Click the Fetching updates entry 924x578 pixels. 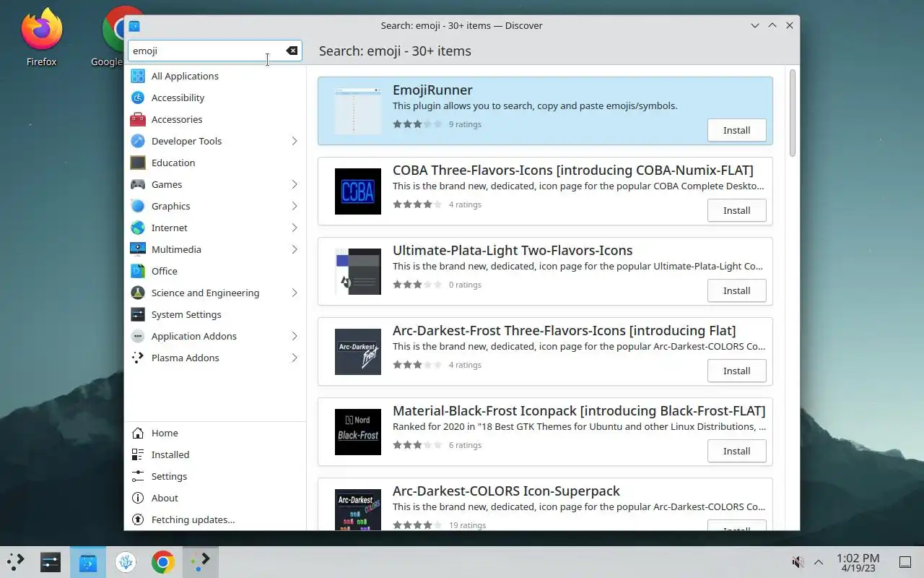click(x=215, y=519)
